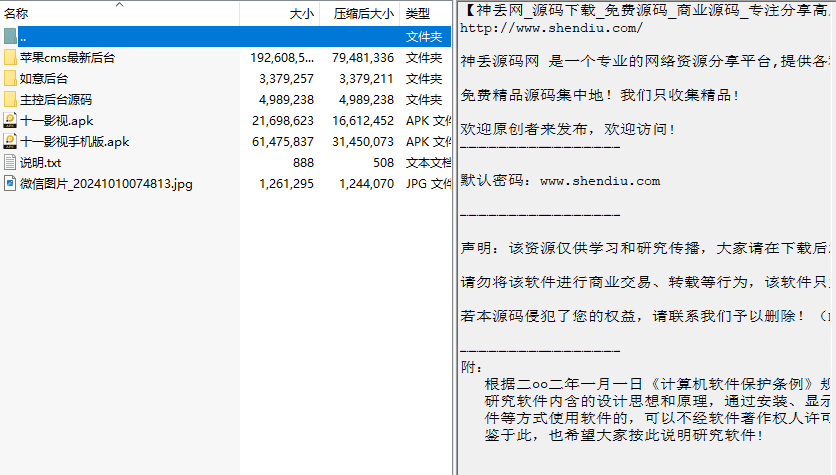Image resolution: width=836 pixels, height=475 pixels.
Task: Click the compressed size 508
Action: [x=383, y=163]
